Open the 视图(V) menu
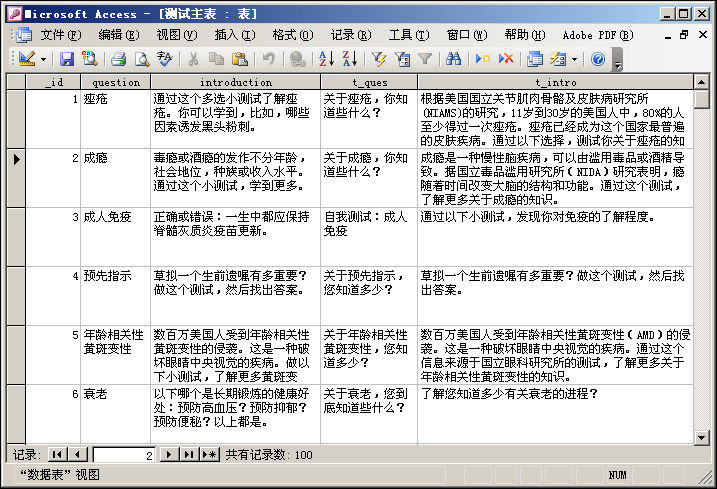717x489 pixels. (177, 35)
